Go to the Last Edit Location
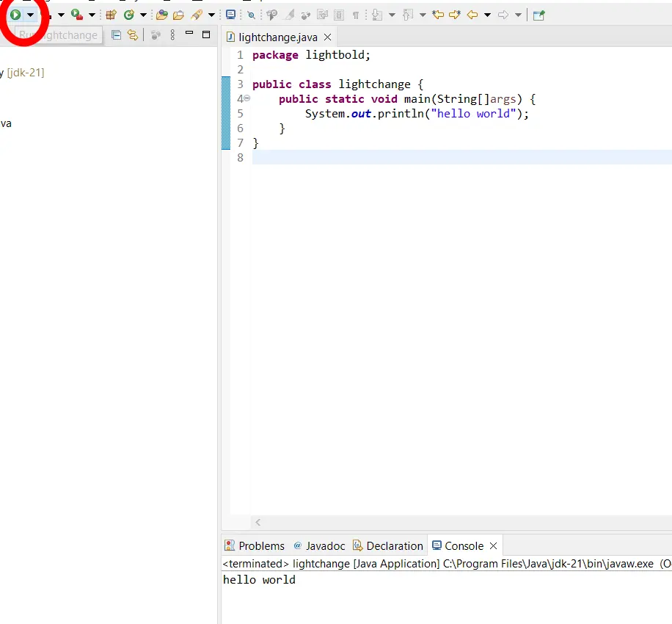This screenshot has width=672, height=624. click(438, 15)
